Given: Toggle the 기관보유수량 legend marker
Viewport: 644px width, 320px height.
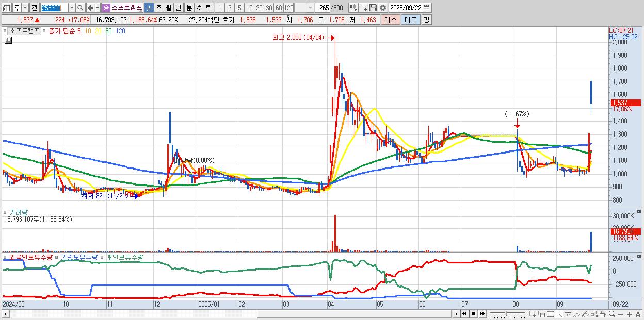Looking at the screenshot, I should point(57,257).
